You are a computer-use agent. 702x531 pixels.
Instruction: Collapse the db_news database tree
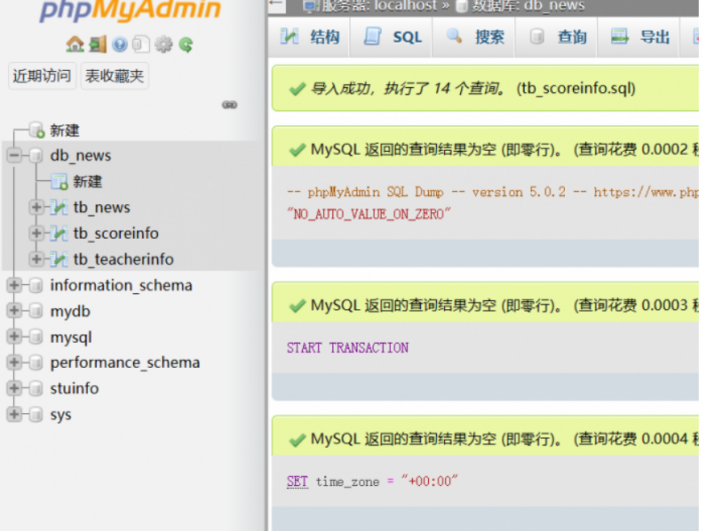[14, 156]
